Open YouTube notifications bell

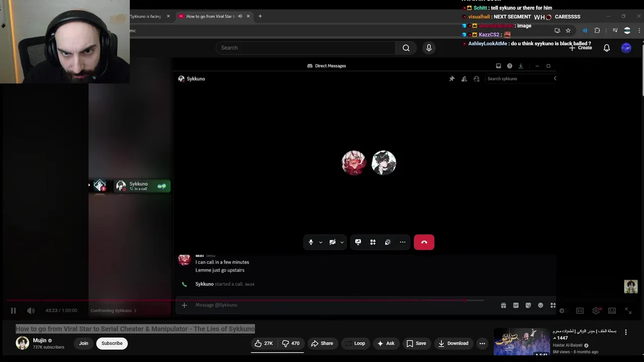coord(607,48)
